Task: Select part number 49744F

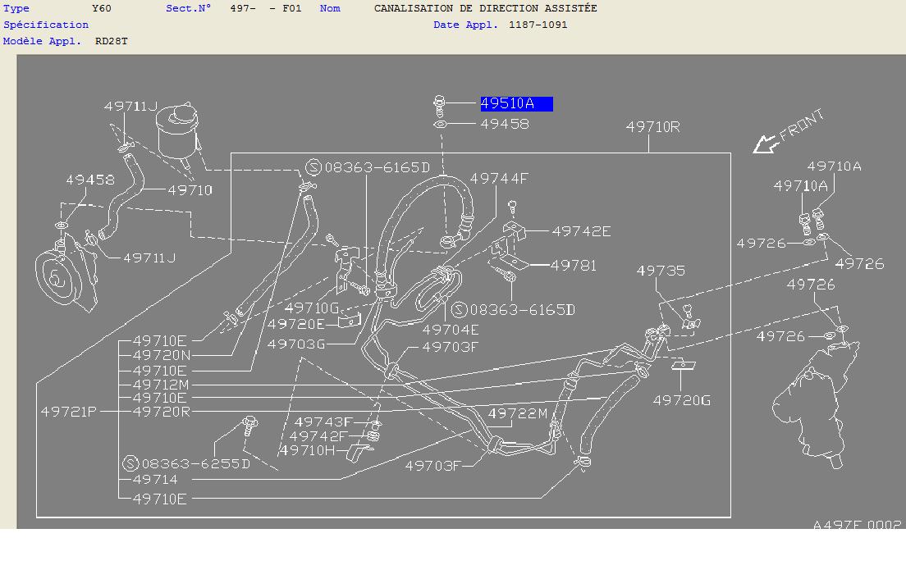Action: click(x=499, y=179)
